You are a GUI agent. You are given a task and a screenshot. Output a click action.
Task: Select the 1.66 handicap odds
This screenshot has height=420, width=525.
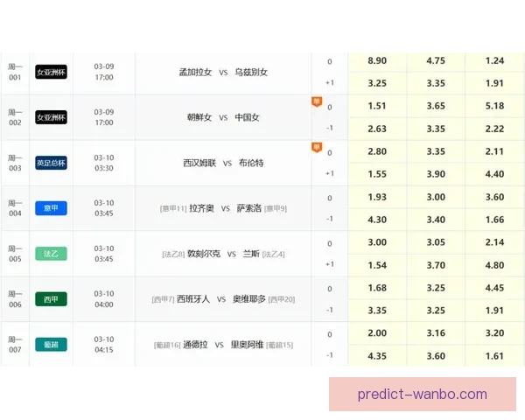pyautogui.click(x=494, y=220)
